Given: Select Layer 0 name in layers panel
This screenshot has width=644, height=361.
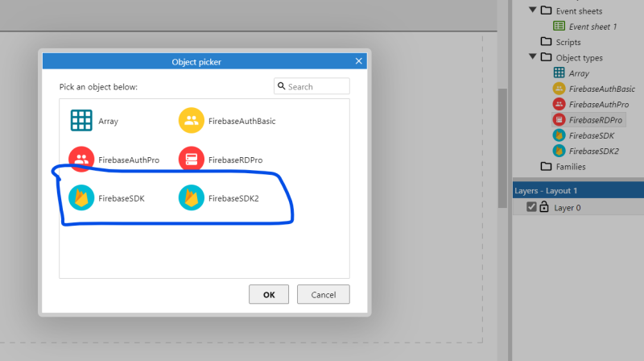Looking at the screenshot, I should pos(568,208).
